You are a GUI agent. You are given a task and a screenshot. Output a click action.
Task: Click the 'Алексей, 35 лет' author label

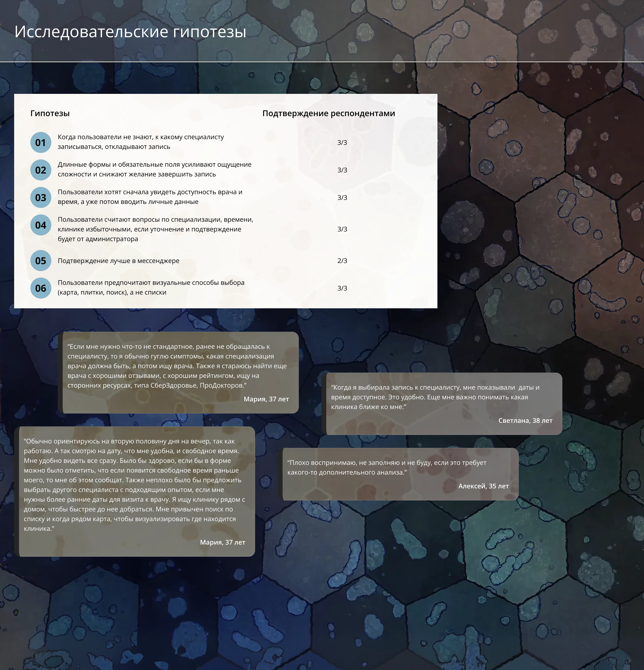(x=483, y=486)
